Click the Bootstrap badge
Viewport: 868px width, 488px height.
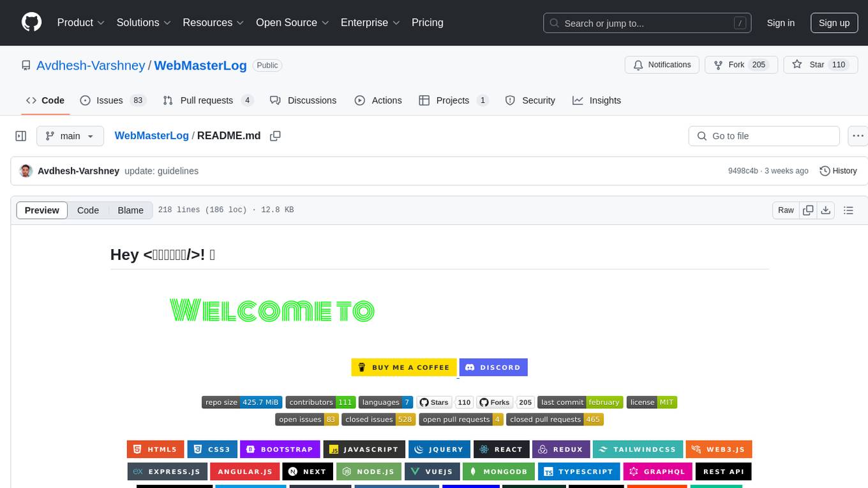(x=280, y=449)
